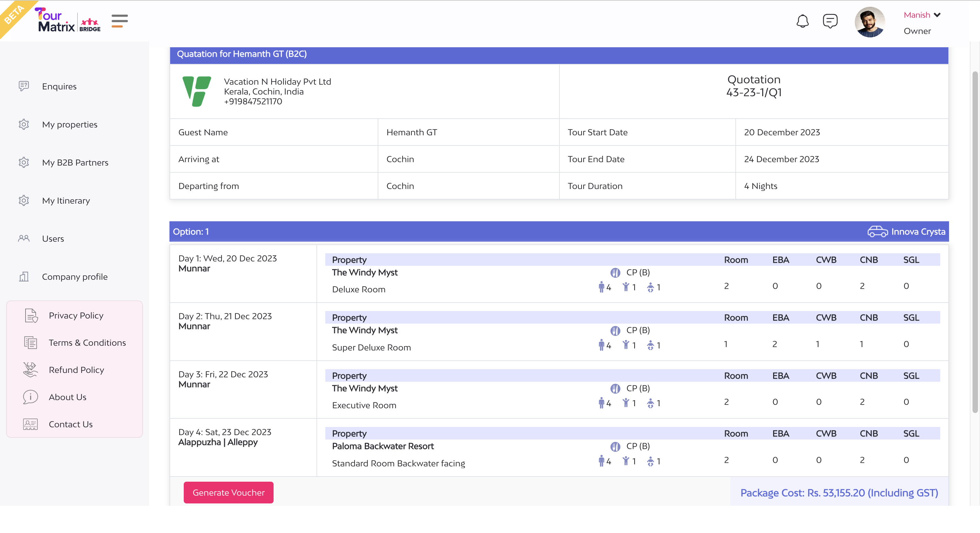Viewport: 980px width, 533px height.
Task: Go to My properties section
Action: (x=70, y=124)
